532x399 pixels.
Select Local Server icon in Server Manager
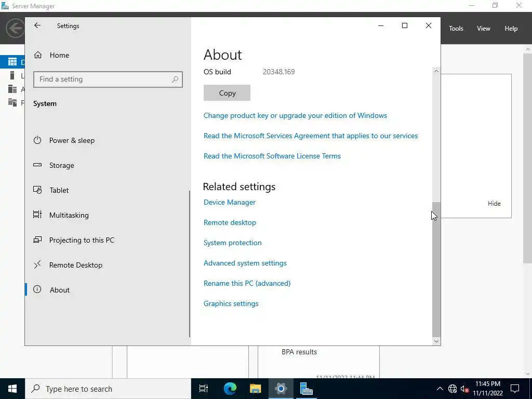pyautogui.click(x=12, y=75)
